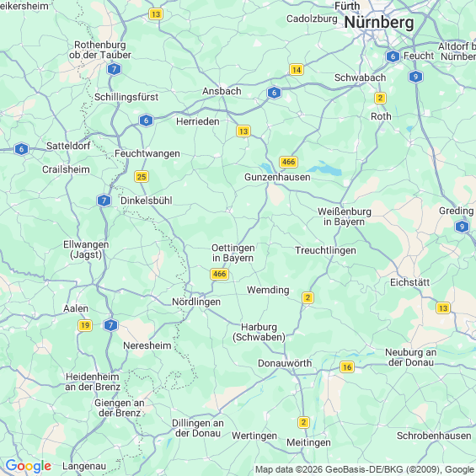Click the Rothenburg ob der Tauber label
Image resolution: width=476 pixels, height=476 pixels.
tap(100, 50)
